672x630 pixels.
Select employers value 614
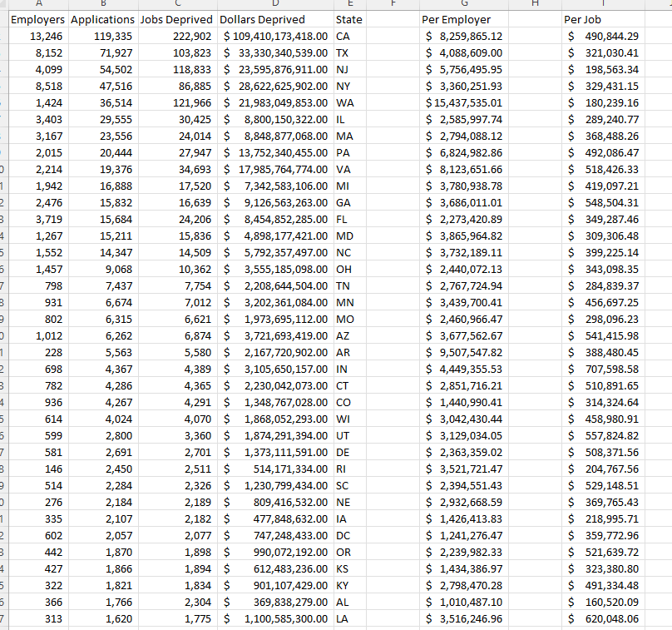(38, 419)
